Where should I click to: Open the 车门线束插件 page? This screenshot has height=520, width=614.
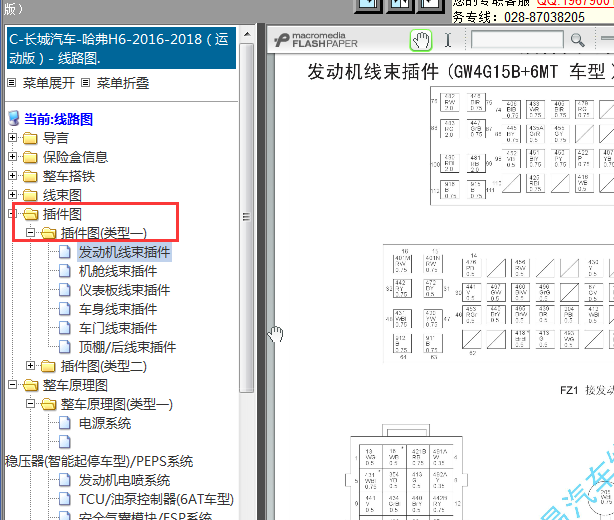118,328
